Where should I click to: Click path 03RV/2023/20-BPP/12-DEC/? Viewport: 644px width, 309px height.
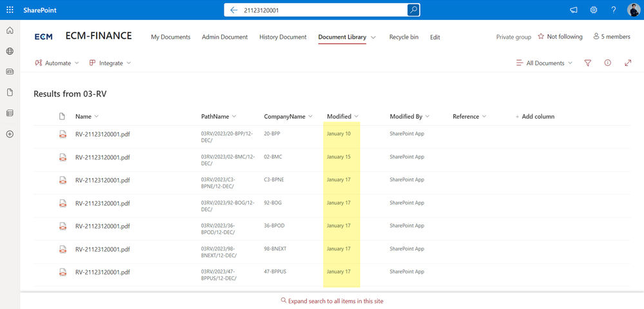(227, 137)
